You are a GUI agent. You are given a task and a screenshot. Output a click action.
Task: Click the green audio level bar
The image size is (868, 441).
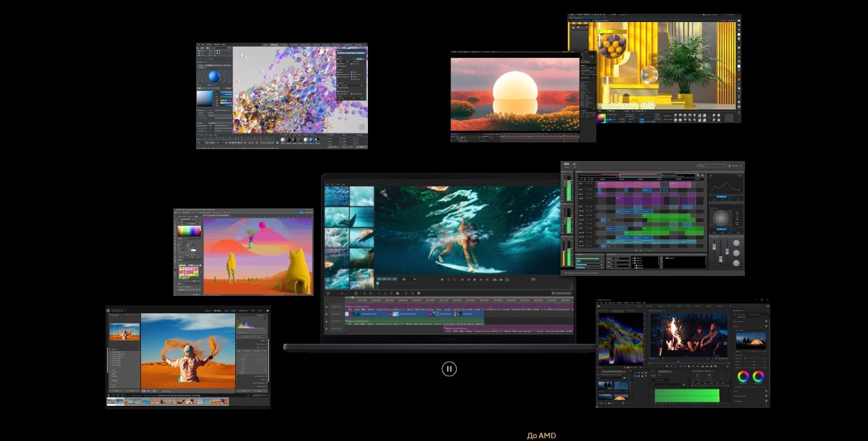click(686, 396)
